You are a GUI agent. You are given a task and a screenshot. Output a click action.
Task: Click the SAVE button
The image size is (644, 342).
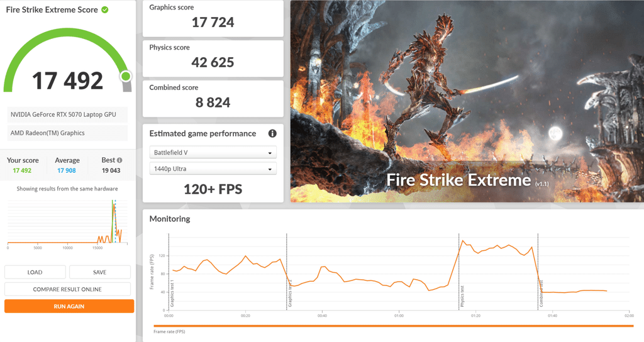(100, 272)
